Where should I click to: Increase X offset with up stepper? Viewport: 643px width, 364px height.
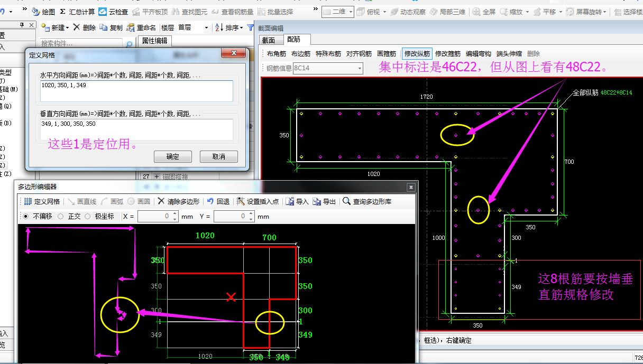pos(174,214)
